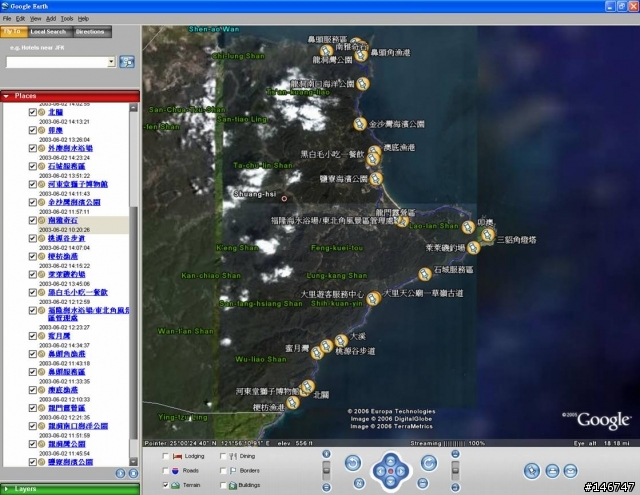
Task: Click the right navigation slider handle
Action: click(456, 470)
